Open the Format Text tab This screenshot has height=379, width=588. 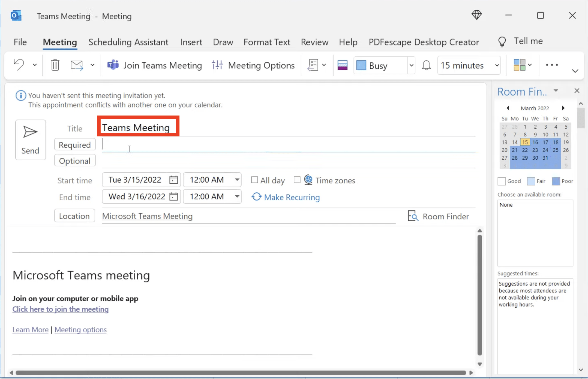[x=267, y=42]
